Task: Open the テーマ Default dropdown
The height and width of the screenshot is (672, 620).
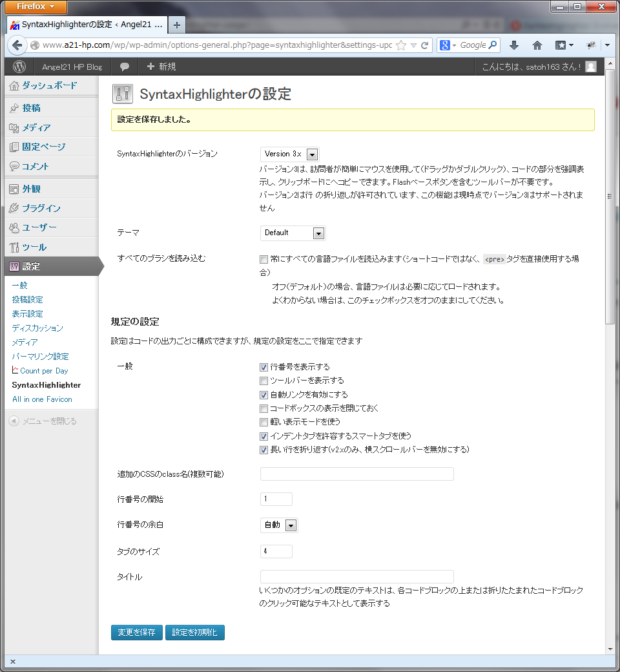Action: tap(293, 233)
